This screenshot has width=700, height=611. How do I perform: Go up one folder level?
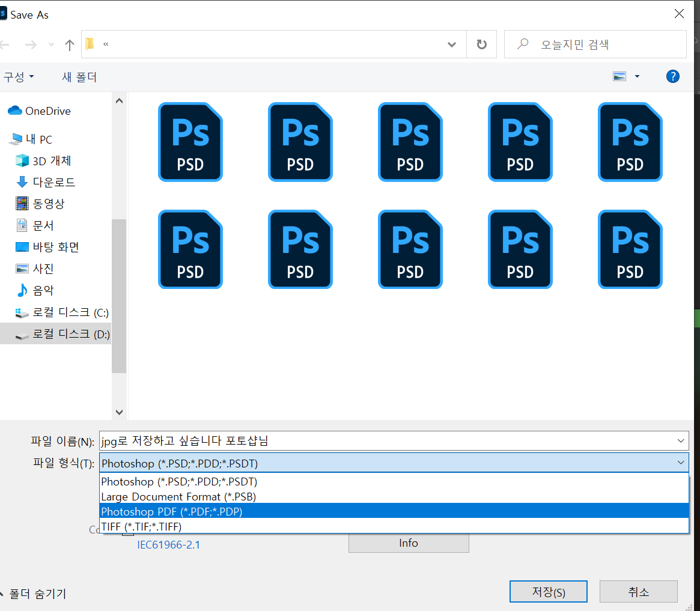coord(70,44)
